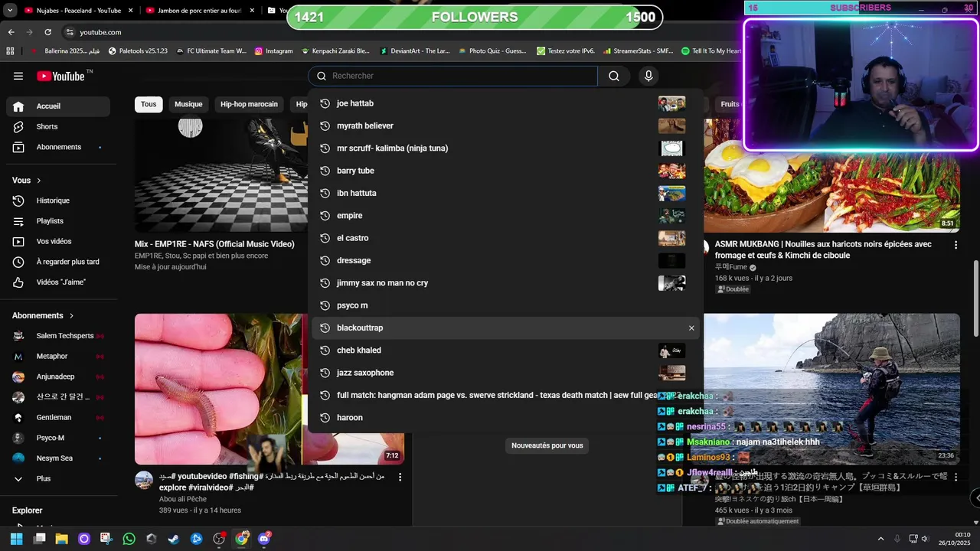Open more options for the ASMR MUKBANG video

[x=955, y=245]
